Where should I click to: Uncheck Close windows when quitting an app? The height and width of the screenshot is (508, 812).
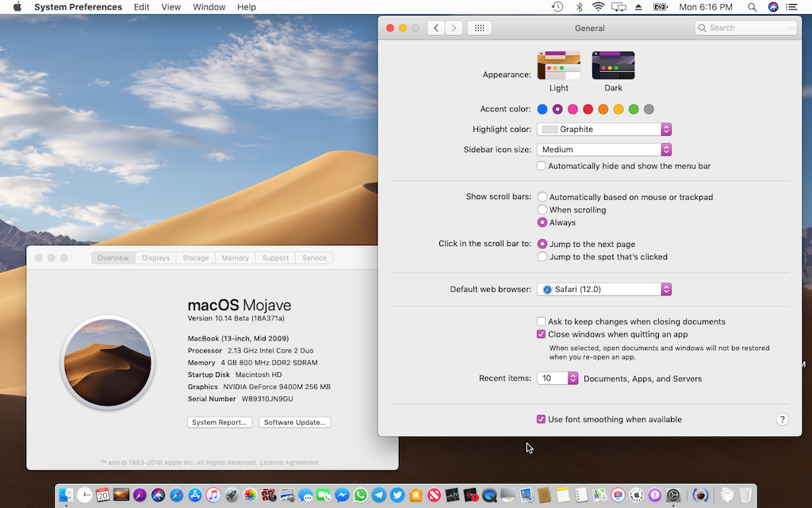tap(541, 334)
